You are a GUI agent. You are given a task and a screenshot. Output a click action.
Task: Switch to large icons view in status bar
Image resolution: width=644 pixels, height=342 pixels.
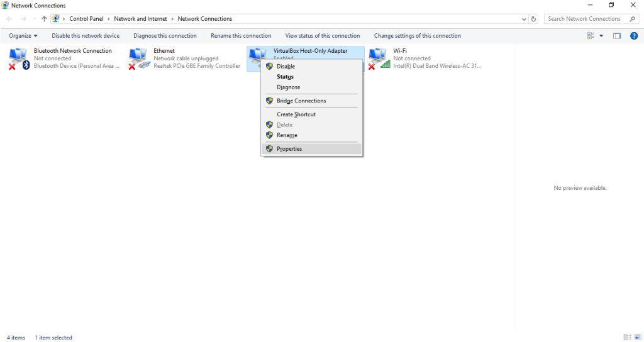[x=637, y=338]
